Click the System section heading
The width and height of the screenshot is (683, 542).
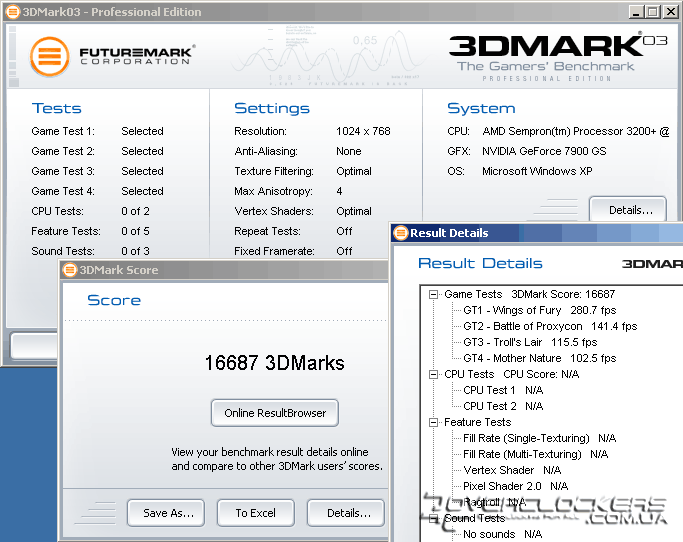coord(481,108)
